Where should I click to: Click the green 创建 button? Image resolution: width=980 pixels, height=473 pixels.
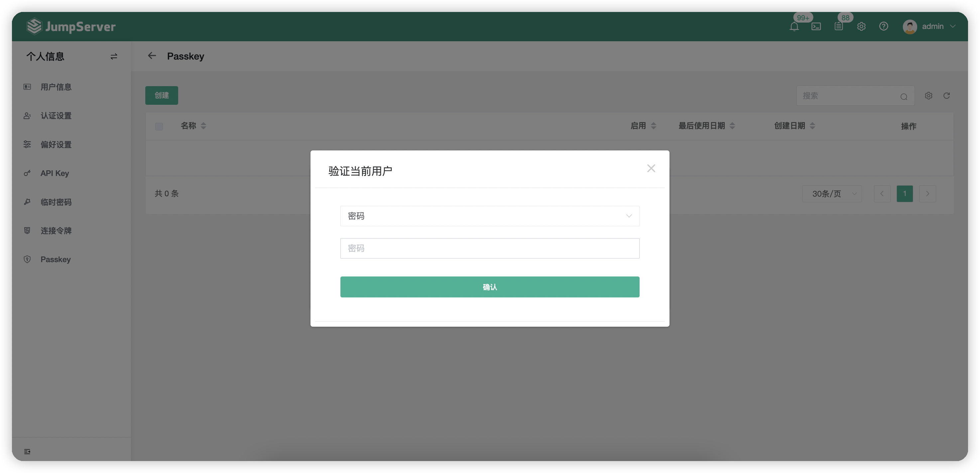pyautogui.click(x=162, y=95)
